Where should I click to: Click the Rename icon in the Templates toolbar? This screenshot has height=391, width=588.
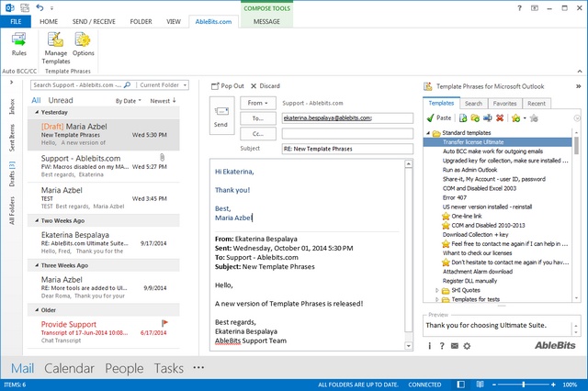(x=488, y=118)
